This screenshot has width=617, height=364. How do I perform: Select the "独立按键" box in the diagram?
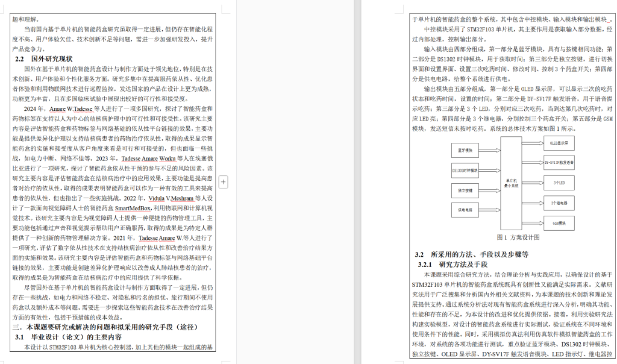pyautogui.click(x=465, y=190)
